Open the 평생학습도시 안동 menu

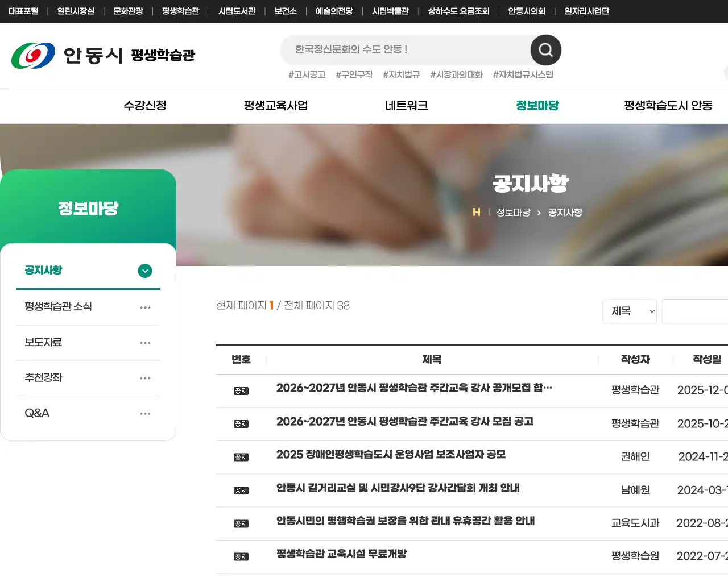coord(668,106)
